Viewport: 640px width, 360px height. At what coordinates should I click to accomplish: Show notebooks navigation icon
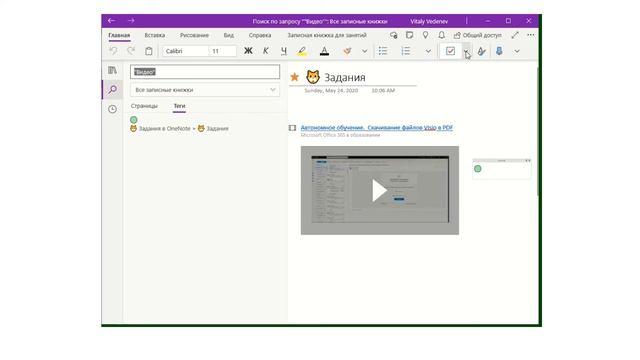coord(112,70)
